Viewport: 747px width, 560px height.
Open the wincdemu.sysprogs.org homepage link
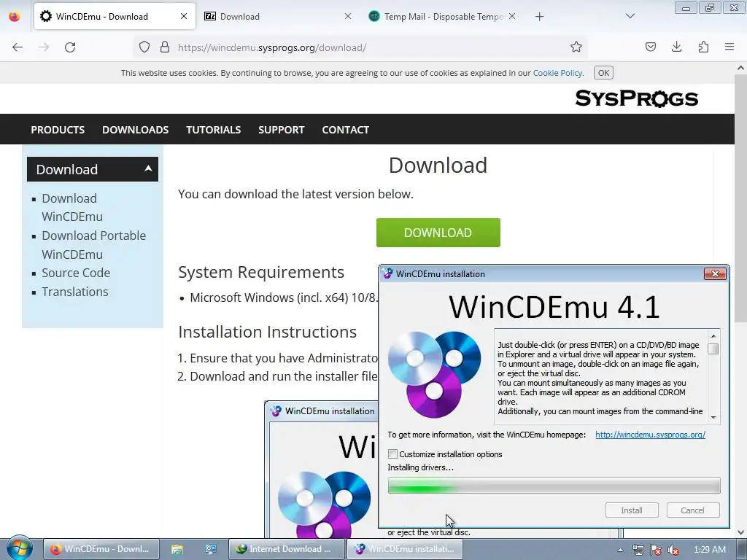point(650,435)
